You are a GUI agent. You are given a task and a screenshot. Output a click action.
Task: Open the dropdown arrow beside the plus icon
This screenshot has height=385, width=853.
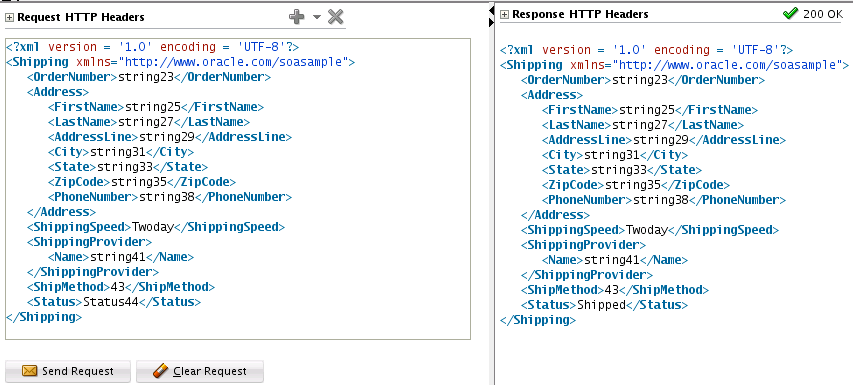point(317,17)
